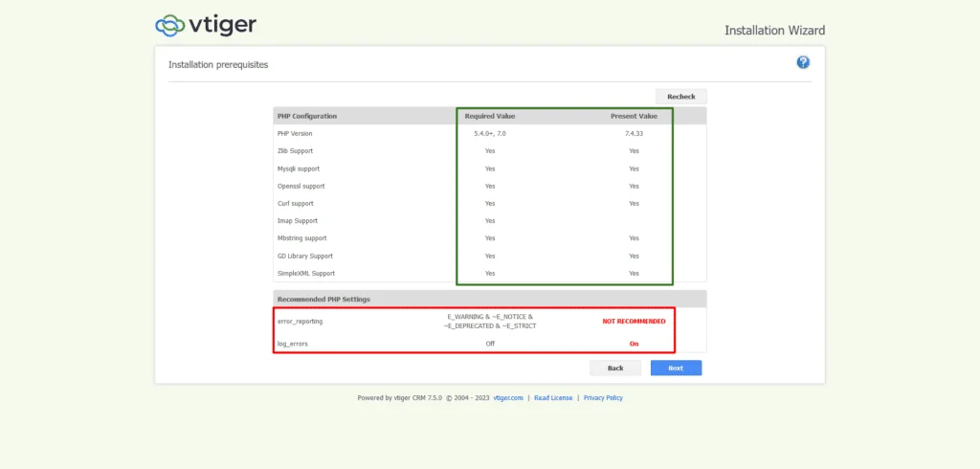Image resolution: width=980 pixels, height=469 pixels.
Task: Click the vtiger logo
Action: (206, 25)
